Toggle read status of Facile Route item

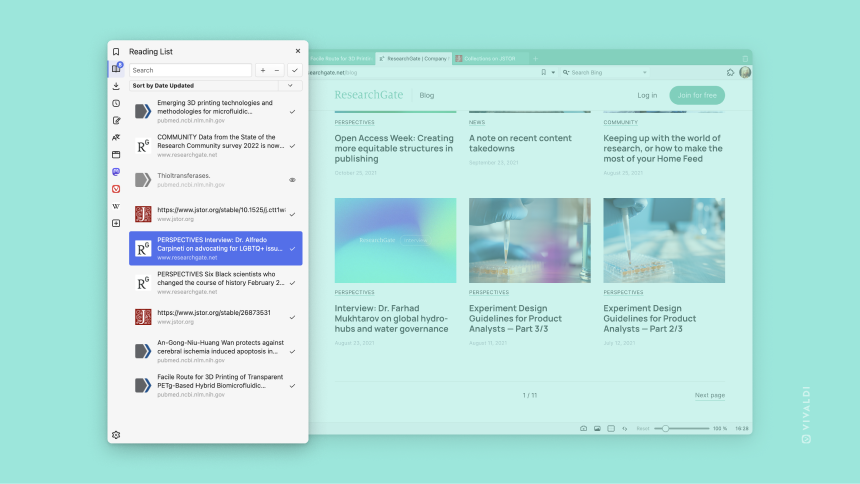(292, 386)
